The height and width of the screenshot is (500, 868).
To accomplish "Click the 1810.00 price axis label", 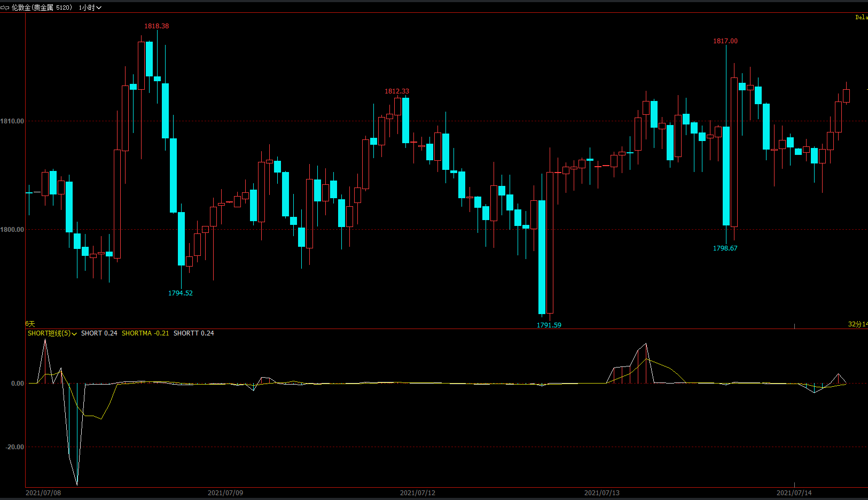I will [12, 121].
